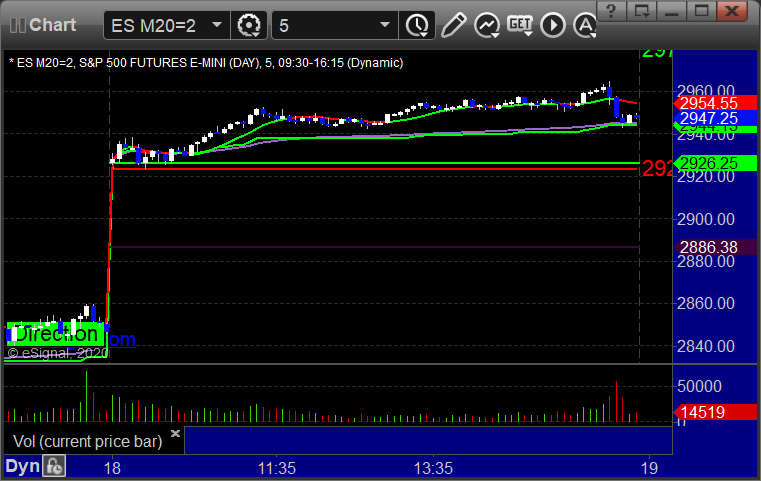Click the Vol (current price bar) label
The image size is (761, 481).
(x=87, y=441)
